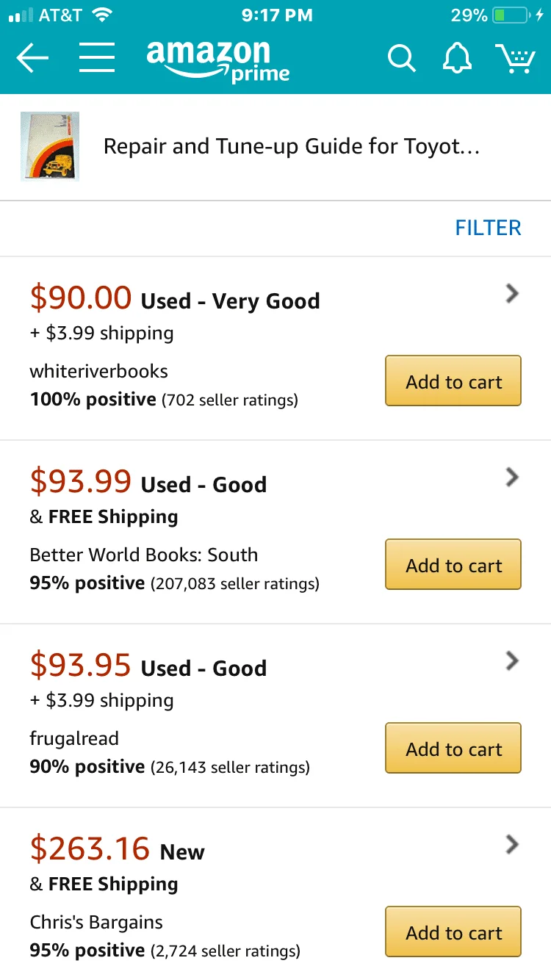551x980 pixels.
Task: Open the FILTER option
Action: coord(488,228)
